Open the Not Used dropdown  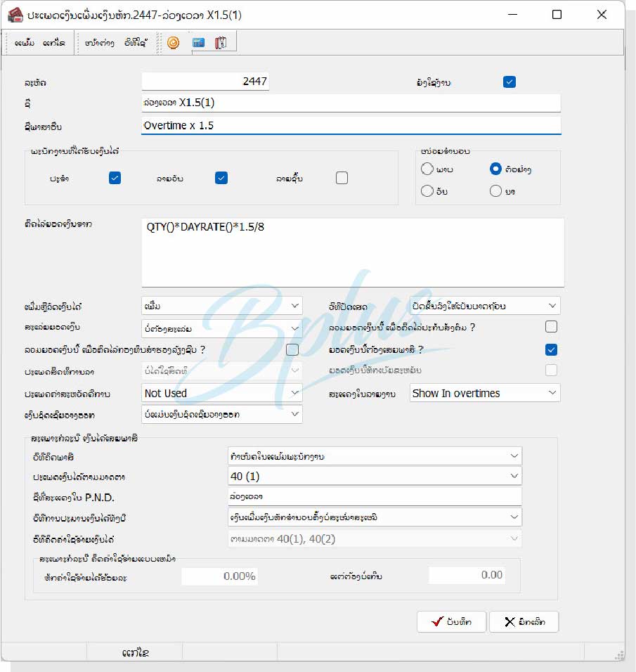click(221, 393)
